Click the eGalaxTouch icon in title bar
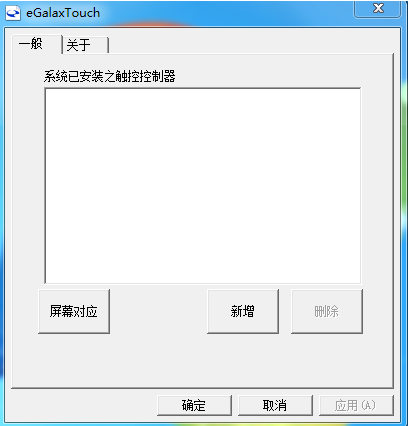The width and height of the screenshot is (410, 426). coord(13,13)
